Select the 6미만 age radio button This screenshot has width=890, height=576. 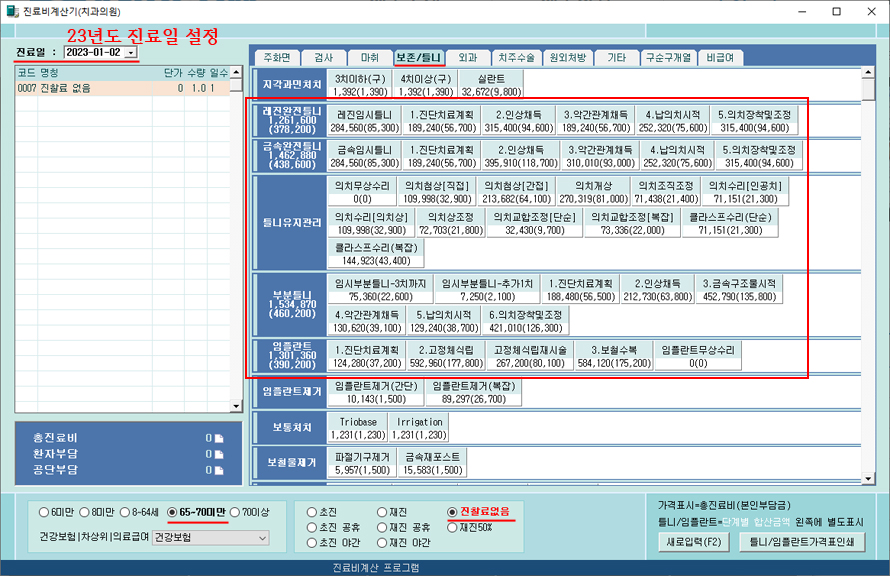(x=44, y=512)
